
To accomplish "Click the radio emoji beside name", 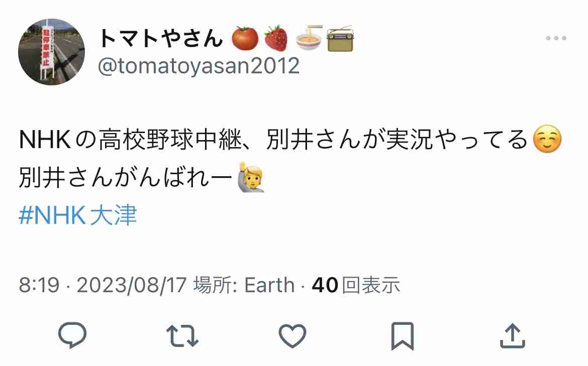I will (x=340, y=38).
